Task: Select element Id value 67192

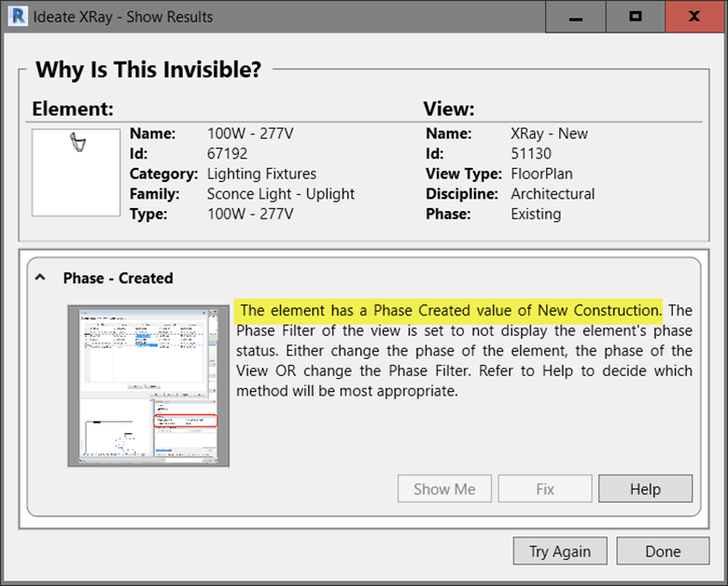Action: point(227,154)
